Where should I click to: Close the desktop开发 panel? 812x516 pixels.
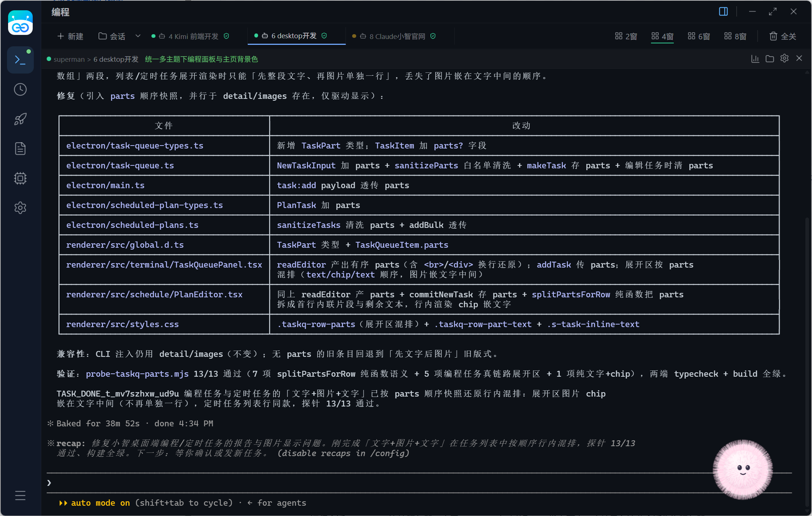coord(799,58)
